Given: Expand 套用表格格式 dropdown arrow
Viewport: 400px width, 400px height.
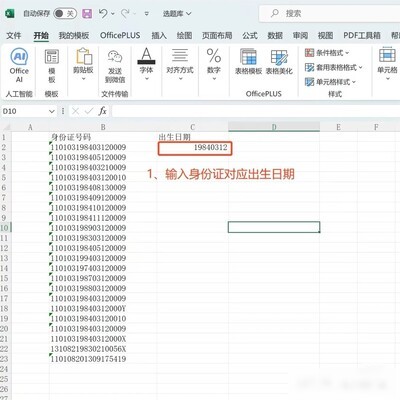Looking at the screenshot, I should [x=361, y=67].
